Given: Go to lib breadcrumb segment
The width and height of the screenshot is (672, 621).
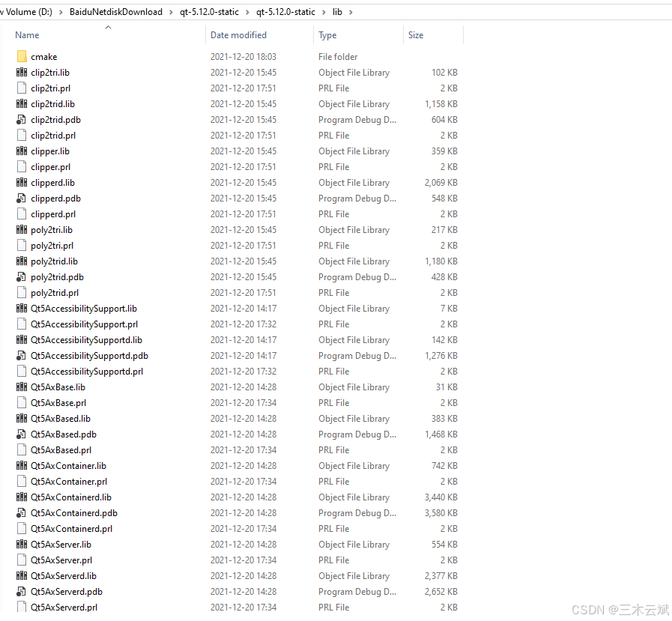Looking at the screenshot, I should point(337,12).
